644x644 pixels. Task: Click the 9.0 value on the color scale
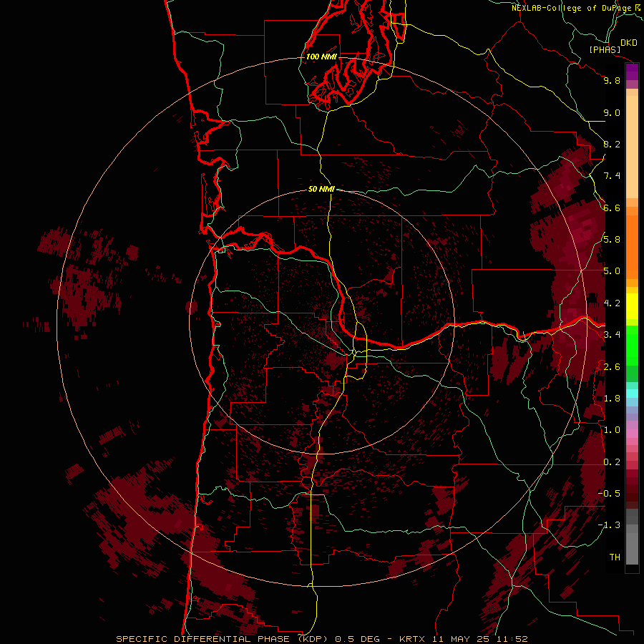(x=612, y=112)
